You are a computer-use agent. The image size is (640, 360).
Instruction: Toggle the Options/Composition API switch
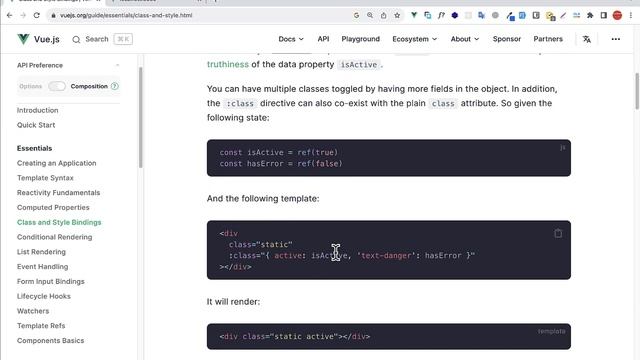(x=57, y=86)
